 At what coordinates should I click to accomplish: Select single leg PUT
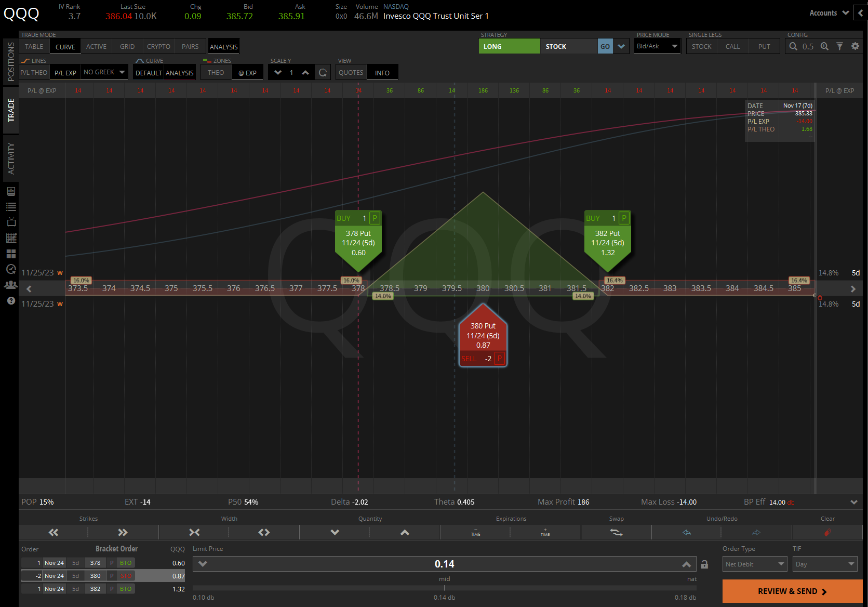[764, 46]
